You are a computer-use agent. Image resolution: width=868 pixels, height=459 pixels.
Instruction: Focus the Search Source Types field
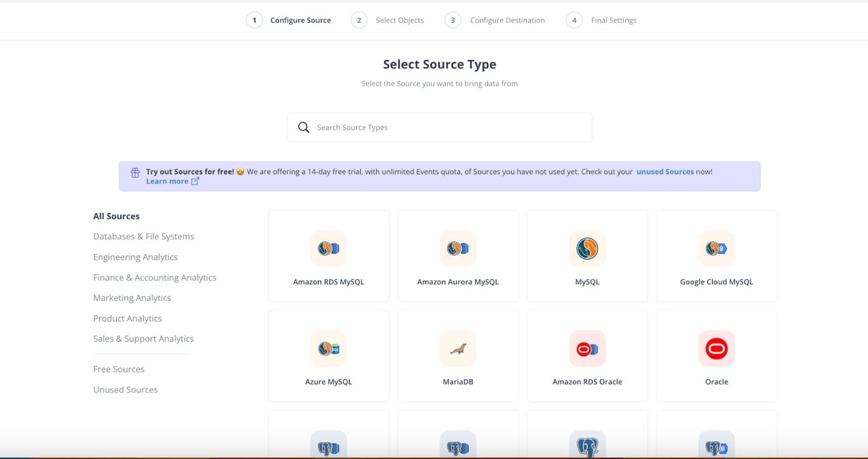(439, 128)
